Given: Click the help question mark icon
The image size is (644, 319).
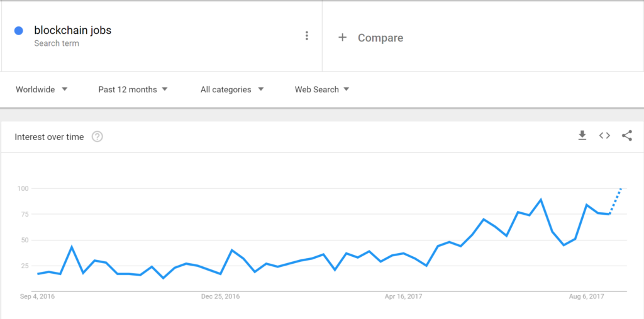Looking at the screenshot, I should [97, 136].
